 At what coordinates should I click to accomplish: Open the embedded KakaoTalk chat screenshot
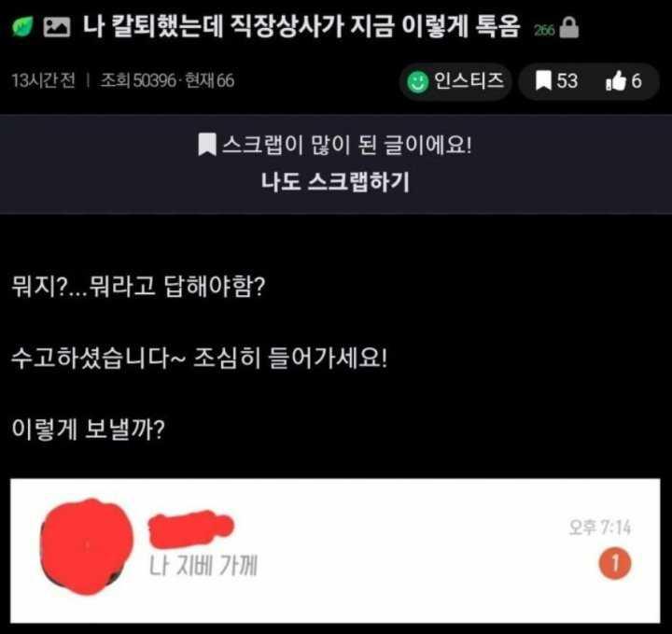(335, 551)
